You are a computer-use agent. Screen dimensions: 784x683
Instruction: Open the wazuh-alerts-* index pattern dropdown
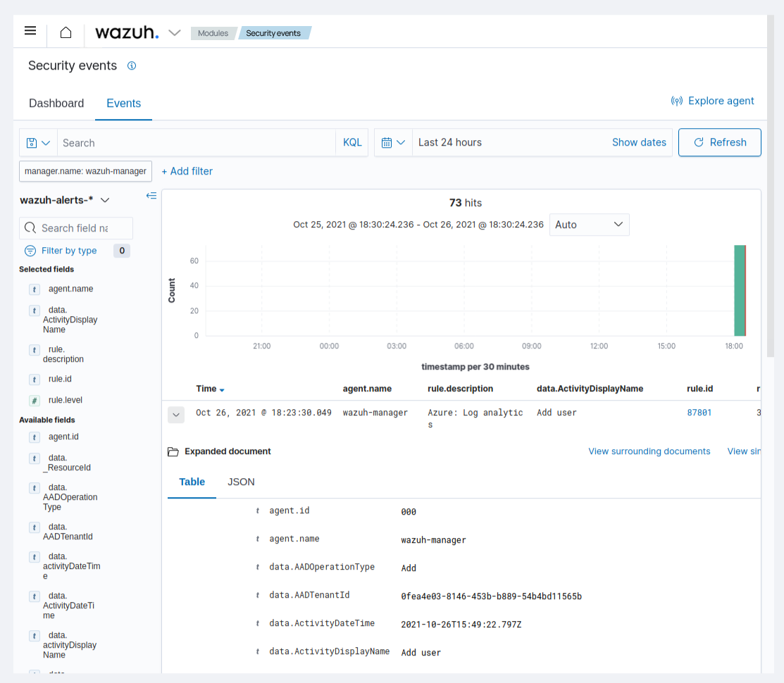pyautogui.click(x=65, y=200)
